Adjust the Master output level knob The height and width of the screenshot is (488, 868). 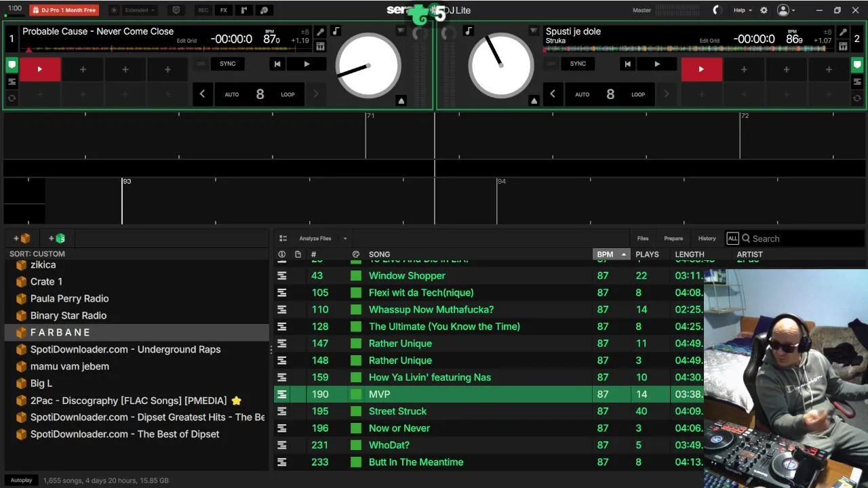coord(717,10)
